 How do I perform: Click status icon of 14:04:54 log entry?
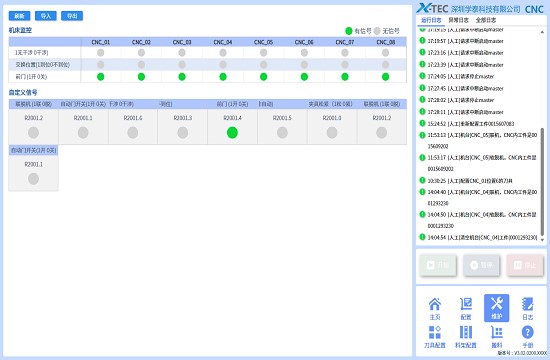pos(422,237)
